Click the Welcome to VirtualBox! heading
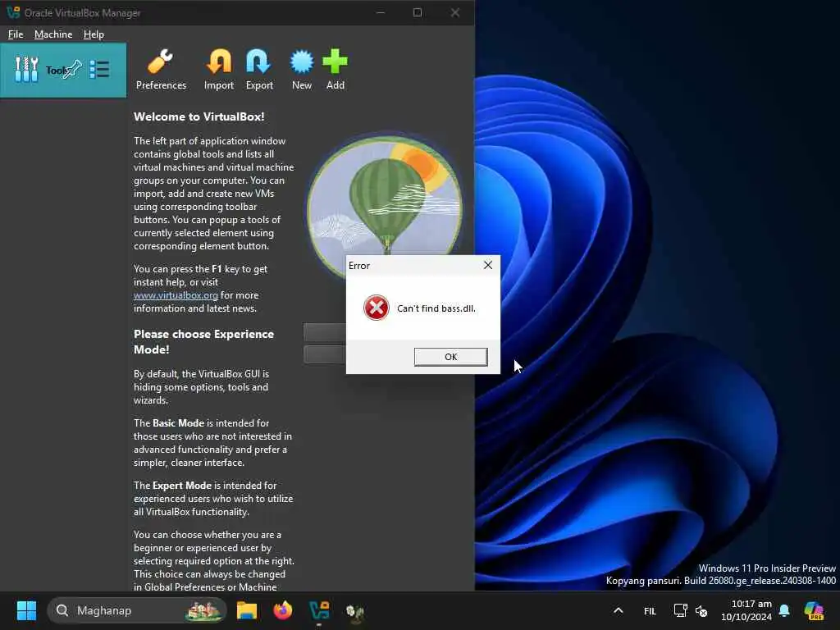Image resolution: width=840 pixels, height=630 pixels. coord(199,116)
